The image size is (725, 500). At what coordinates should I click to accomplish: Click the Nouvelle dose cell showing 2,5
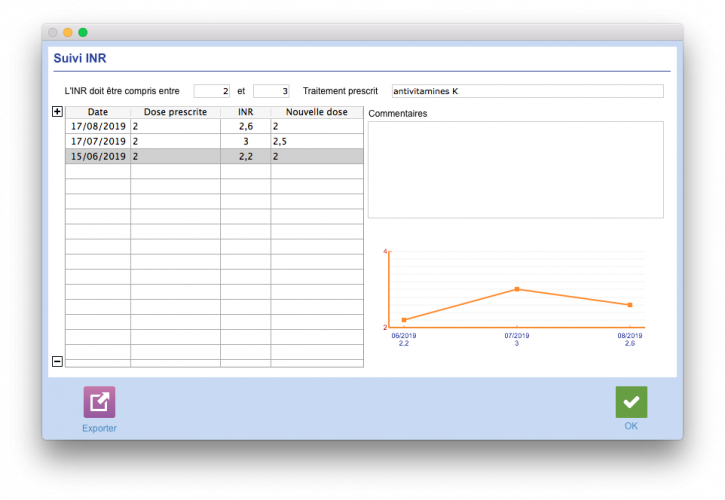tap(317, 141)
